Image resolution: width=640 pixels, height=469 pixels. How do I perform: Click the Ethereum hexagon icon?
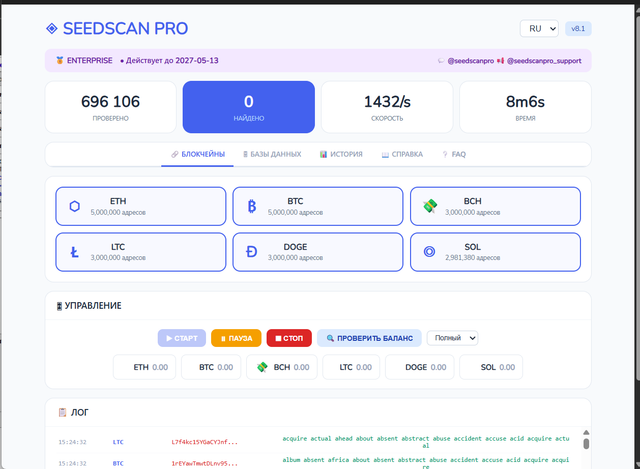coord(75,207)
